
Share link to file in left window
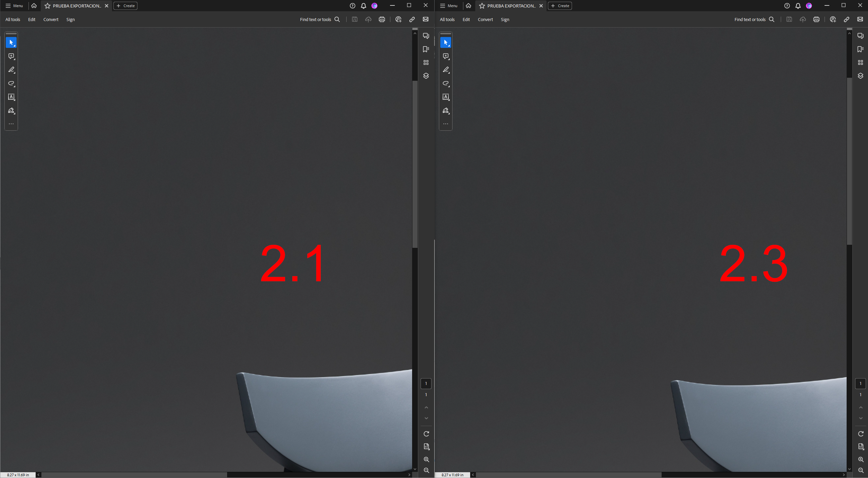point(412,19)
